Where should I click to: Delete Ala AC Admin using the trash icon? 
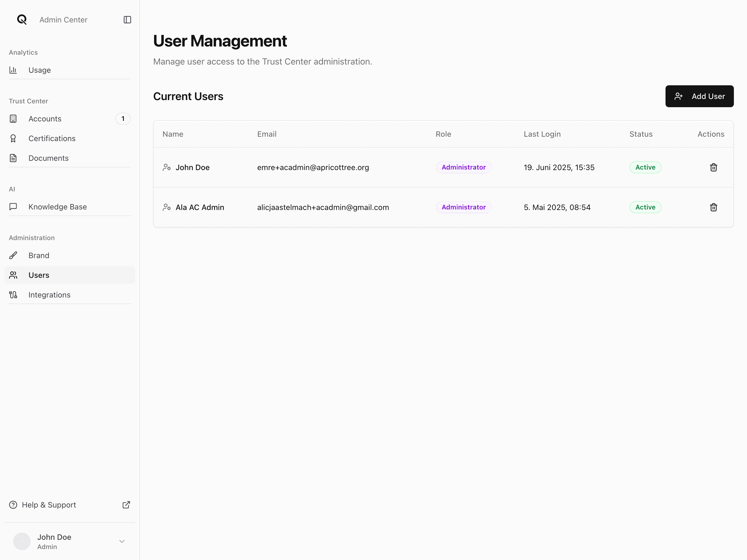[x=713, y=207]
